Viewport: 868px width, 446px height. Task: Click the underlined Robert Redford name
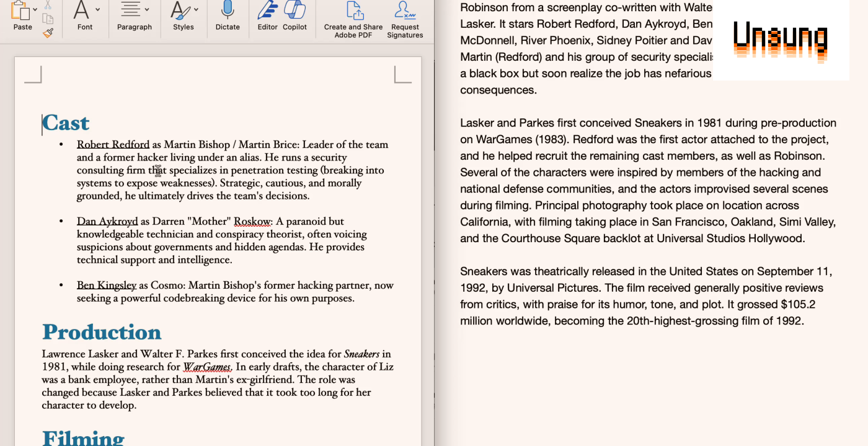(x=113, y=144)
